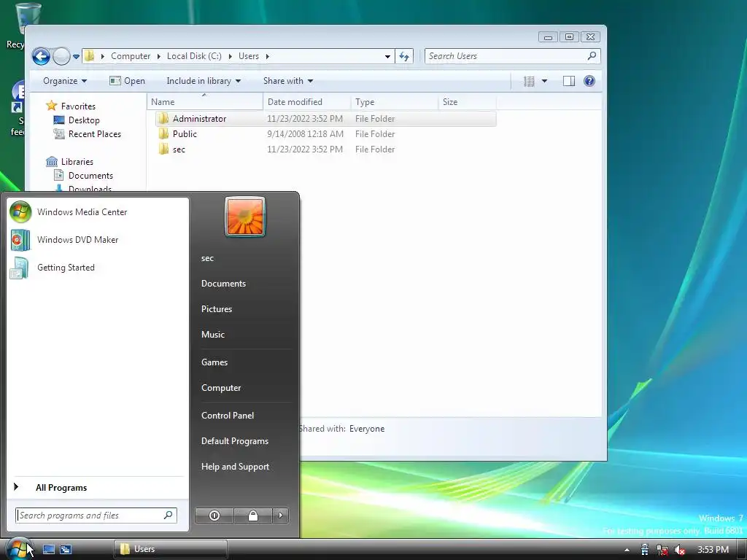This screenshot has width=747, height=560.
Task: Toggle the preview pane button
Action: (x=569, y=82)
